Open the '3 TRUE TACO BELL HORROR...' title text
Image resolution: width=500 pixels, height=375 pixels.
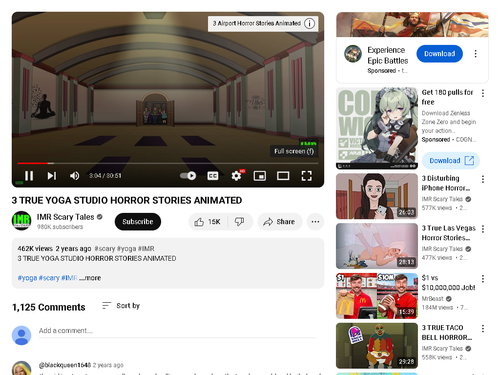click(x=447, y=332)
